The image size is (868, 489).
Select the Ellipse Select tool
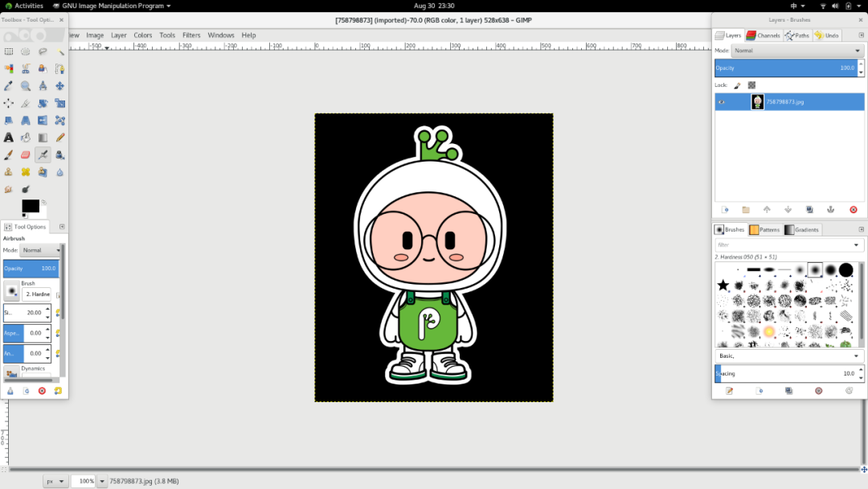[x=26, y=51]
